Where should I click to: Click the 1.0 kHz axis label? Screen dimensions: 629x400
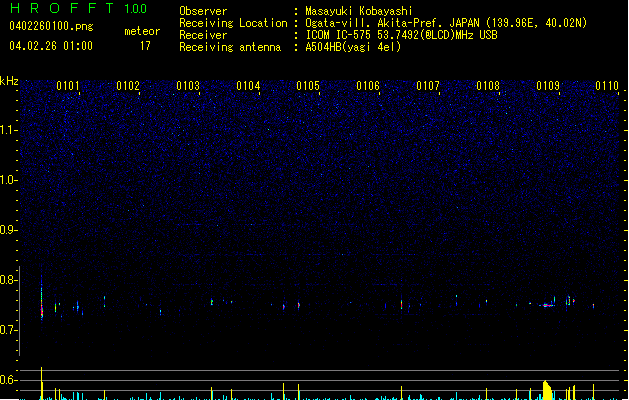pyautogui.click(x=9, y=180)
